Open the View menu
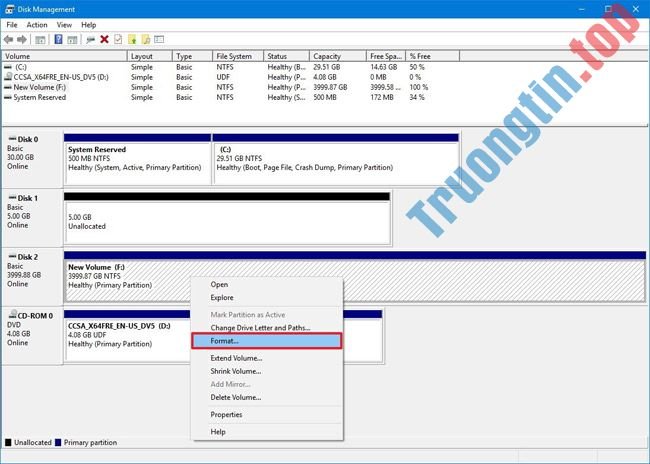650x464 pixels. [64, 25]
